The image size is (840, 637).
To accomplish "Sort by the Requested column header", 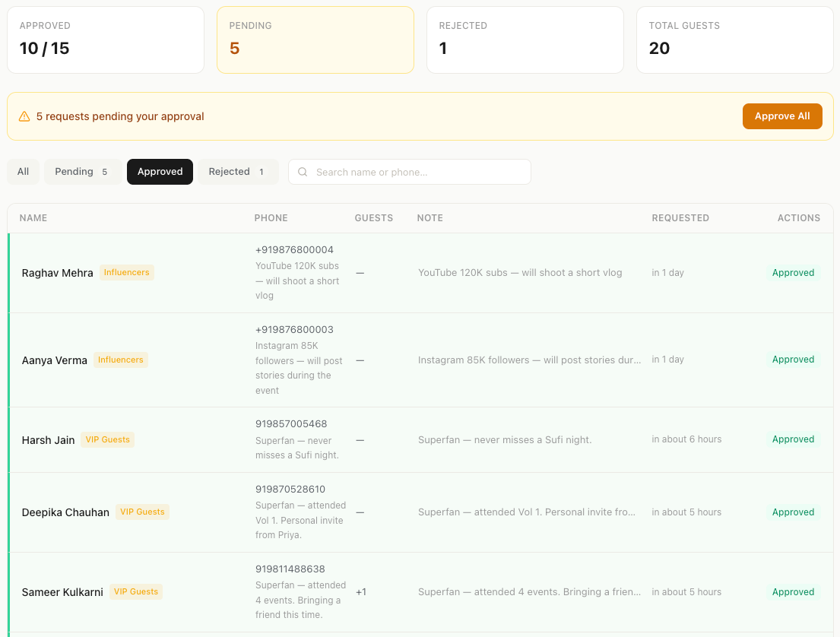I will pyautogui.click(x=680, y=218).
